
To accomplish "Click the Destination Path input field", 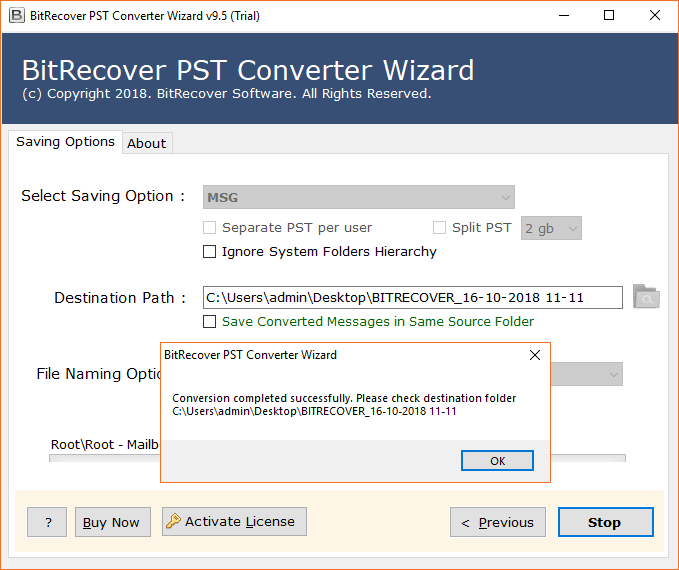I will point(413,298).
